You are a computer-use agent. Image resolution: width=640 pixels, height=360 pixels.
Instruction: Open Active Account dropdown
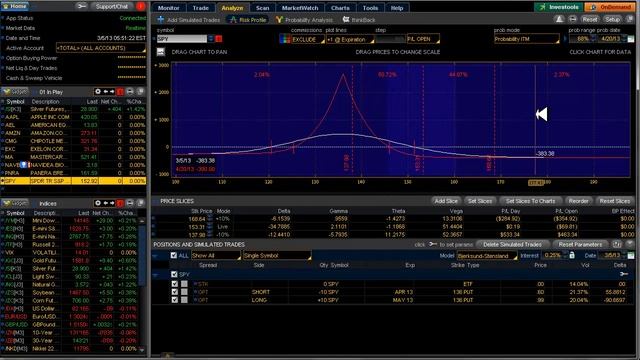point(101,48)
